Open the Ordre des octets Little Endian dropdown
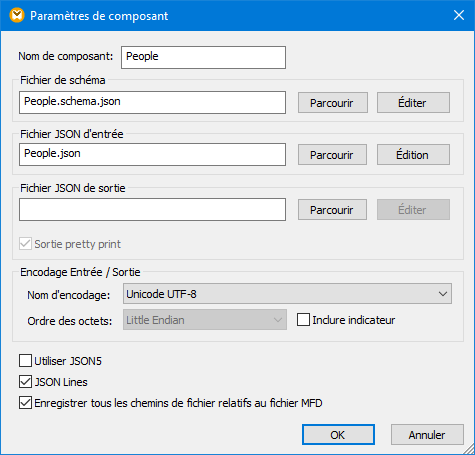Image resolution: width=475 pixels, height=455 pixels. [x=205, y=320]
